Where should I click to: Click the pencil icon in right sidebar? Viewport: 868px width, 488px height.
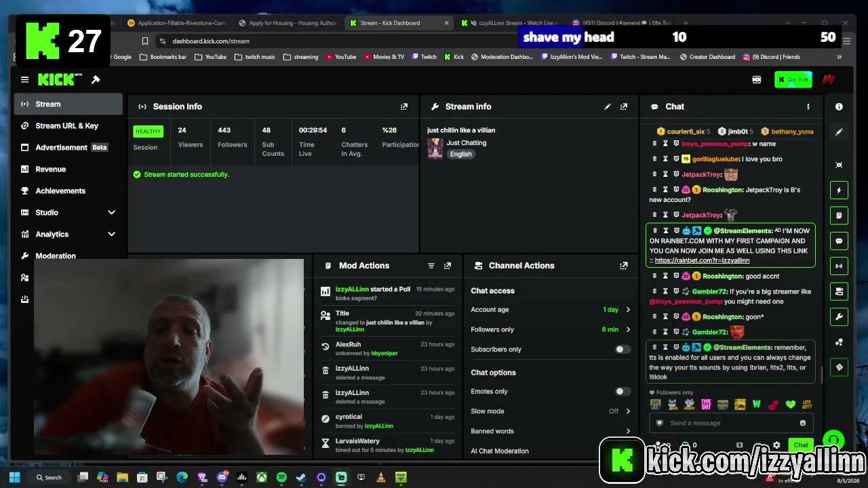click(x=839, y=132)
